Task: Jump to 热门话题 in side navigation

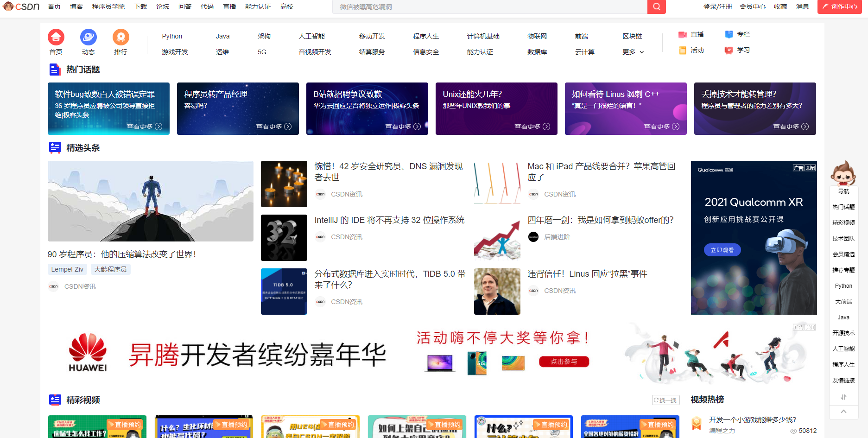Action: pyautogui.click(x=843, y=207)
